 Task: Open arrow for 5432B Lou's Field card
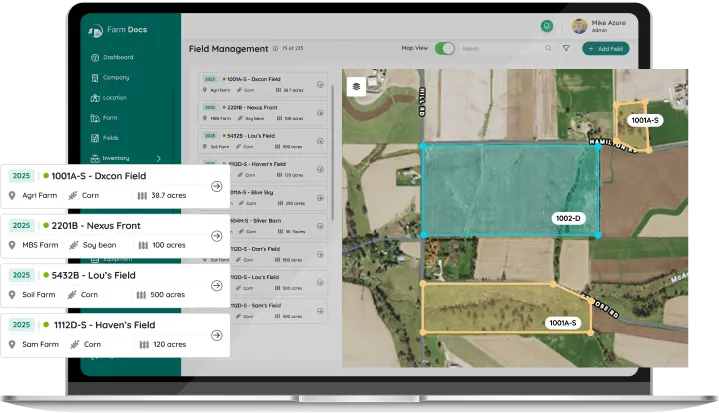tap(216, 285)
